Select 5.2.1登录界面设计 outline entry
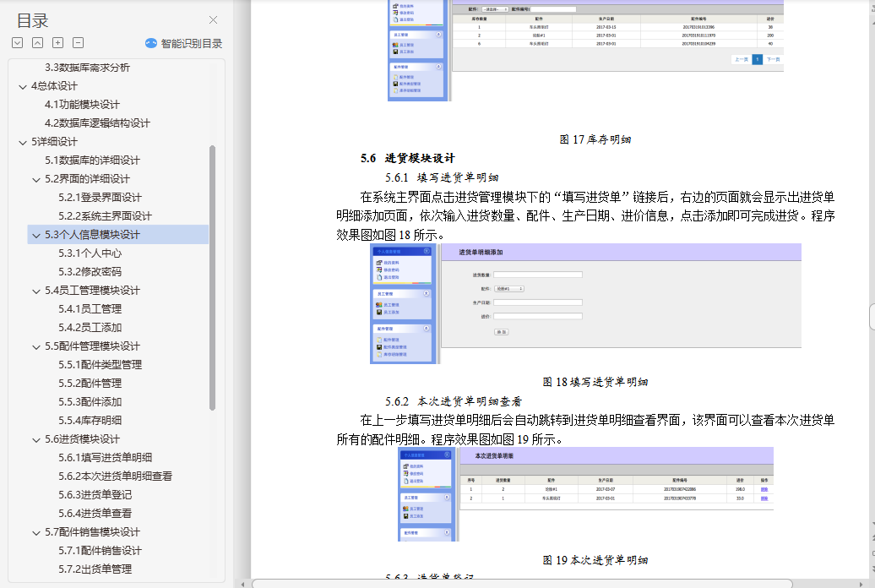This screenshot has height=588, width=875. (x=100, y=197)
